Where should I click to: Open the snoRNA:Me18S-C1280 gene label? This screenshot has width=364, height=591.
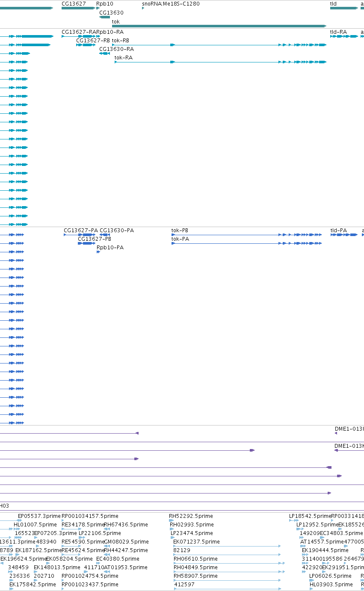pyautogui.click(x=171, y=4)
